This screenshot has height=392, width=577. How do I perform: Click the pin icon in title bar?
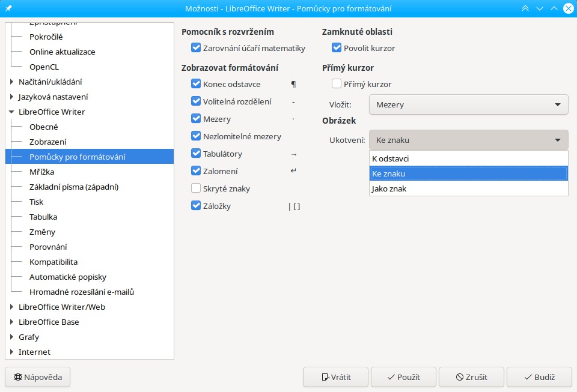click(8, 8)
